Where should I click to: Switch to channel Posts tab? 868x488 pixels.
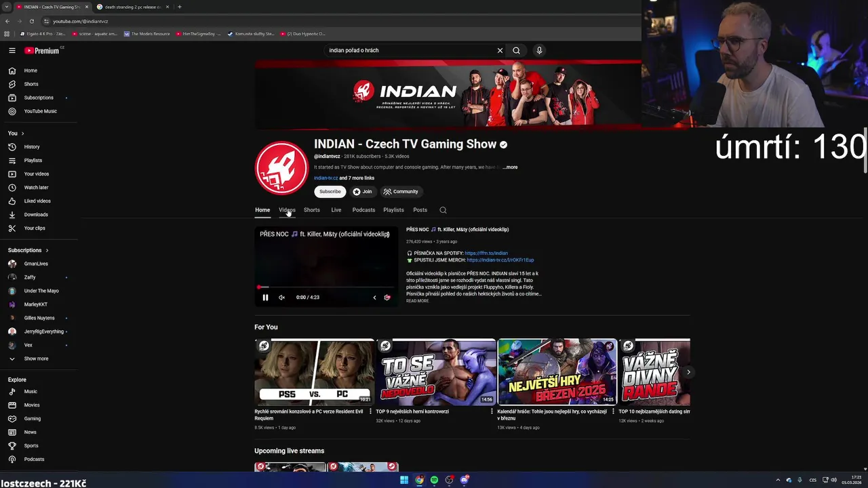tap(420, 210)
